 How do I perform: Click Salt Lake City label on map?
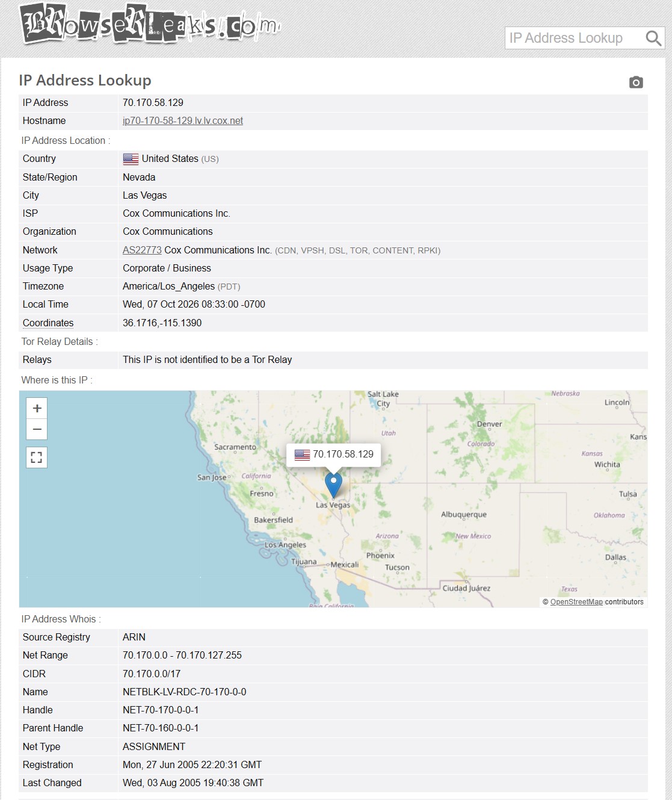383,399
